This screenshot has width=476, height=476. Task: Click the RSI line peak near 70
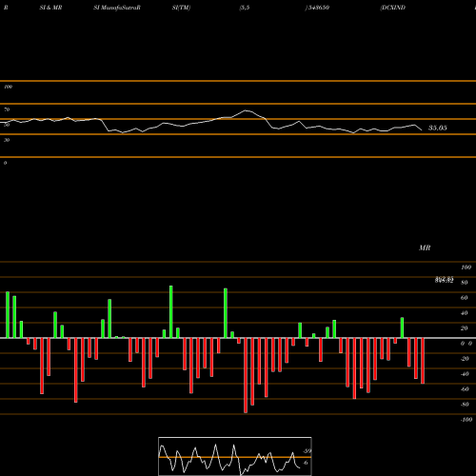246,110
